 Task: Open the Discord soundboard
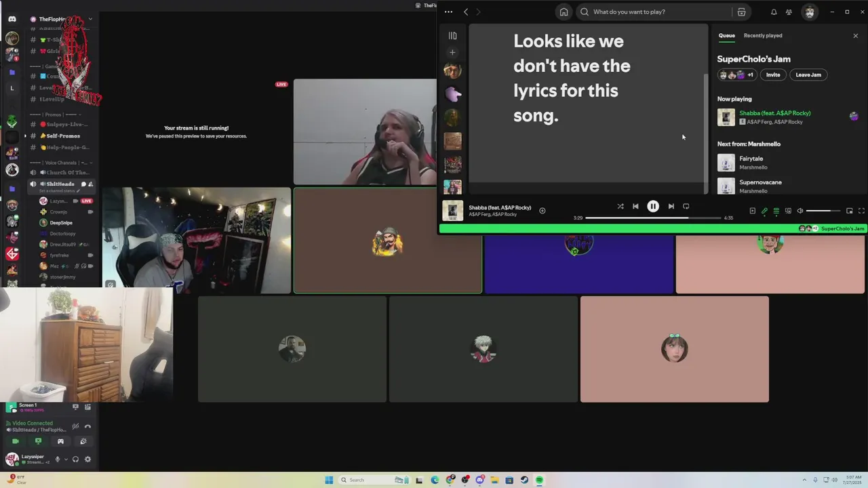tap(83, 441)
